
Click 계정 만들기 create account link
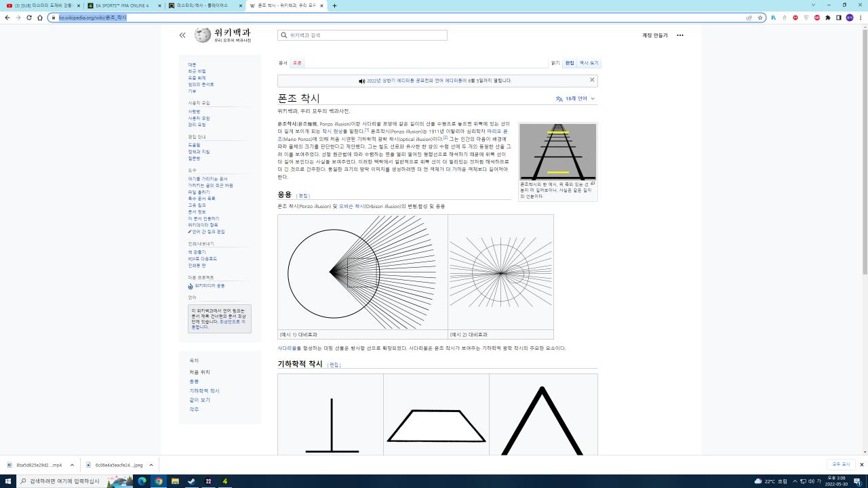[x=655, y=35]
